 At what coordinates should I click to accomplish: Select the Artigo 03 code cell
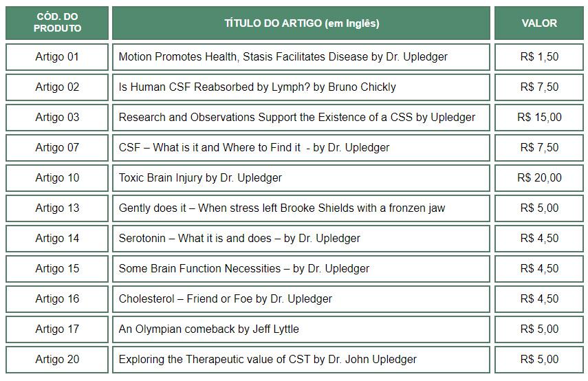pyautogui.click(x=57, y=117)
